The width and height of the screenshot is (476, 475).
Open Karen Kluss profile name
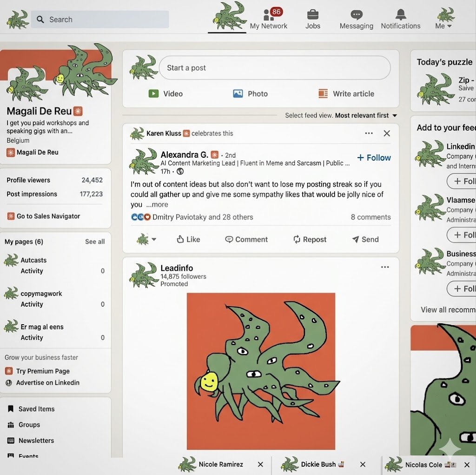click(164, 134)
